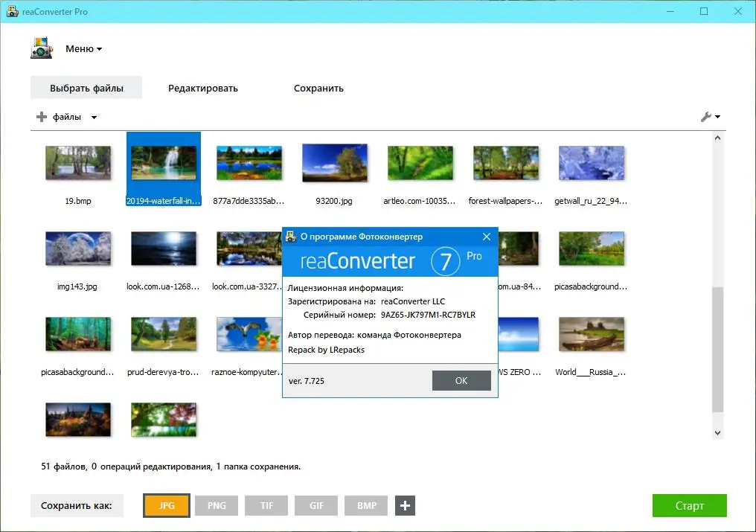Switch to the Редактировать tab
Image resolution: width=756 pixels, height=532 pixels.
pyautogui.click(x=202, y=87)
